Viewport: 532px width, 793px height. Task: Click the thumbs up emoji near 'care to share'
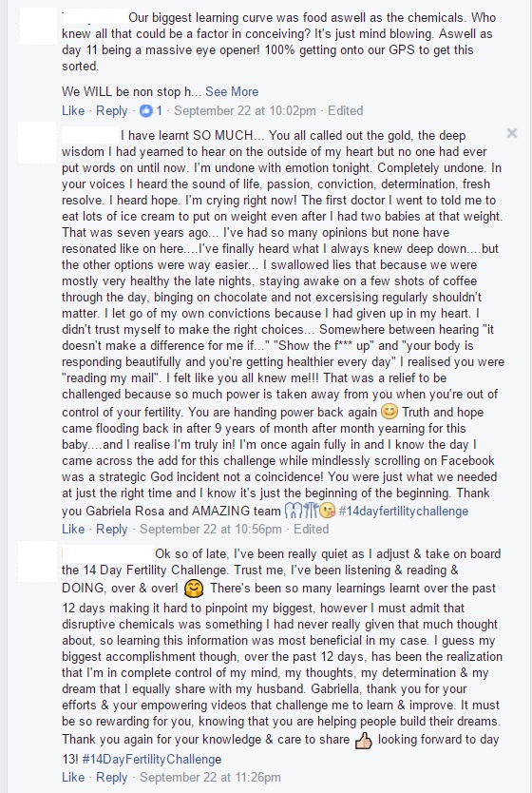[363, 741]
